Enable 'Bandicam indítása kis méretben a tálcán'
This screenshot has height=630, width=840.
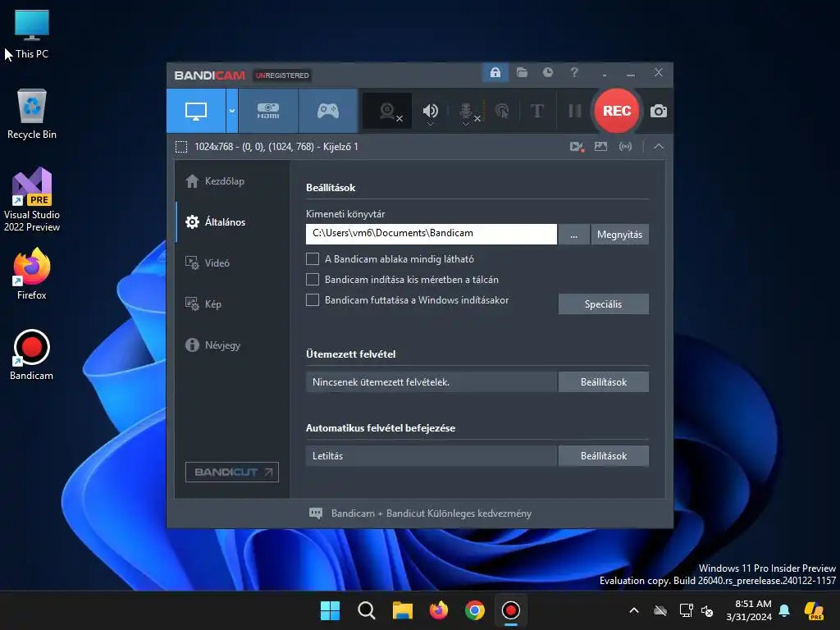[x=313, y=279]
